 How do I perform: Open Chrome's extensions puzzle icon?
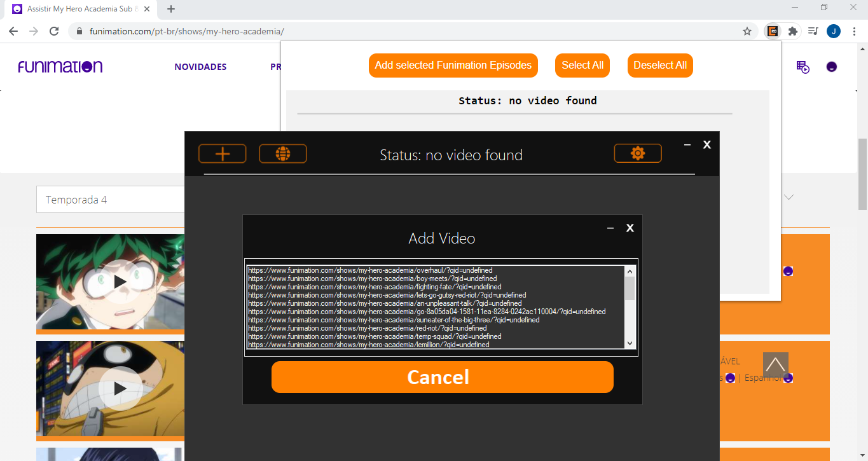coord(793,31)
